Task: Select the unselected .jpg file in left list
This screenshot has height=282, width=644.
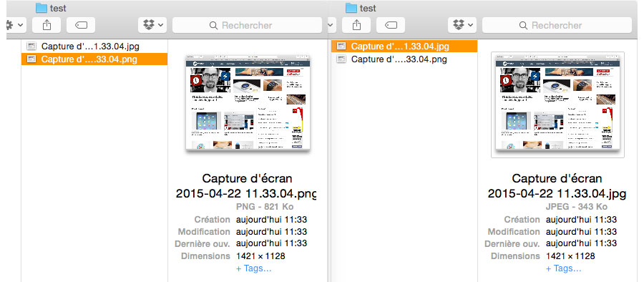Action: click(x=94, y=46)
